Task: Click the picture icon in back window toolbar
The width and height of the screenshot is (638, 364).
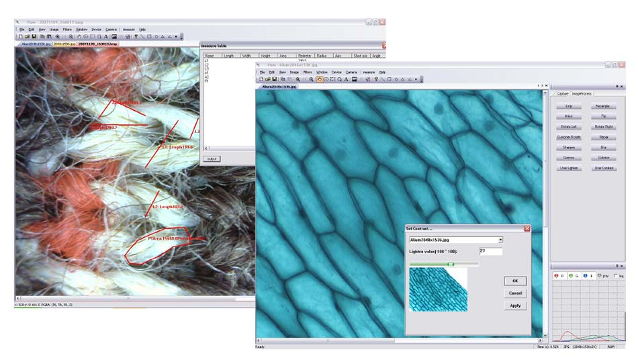Action: coord(114,37)
